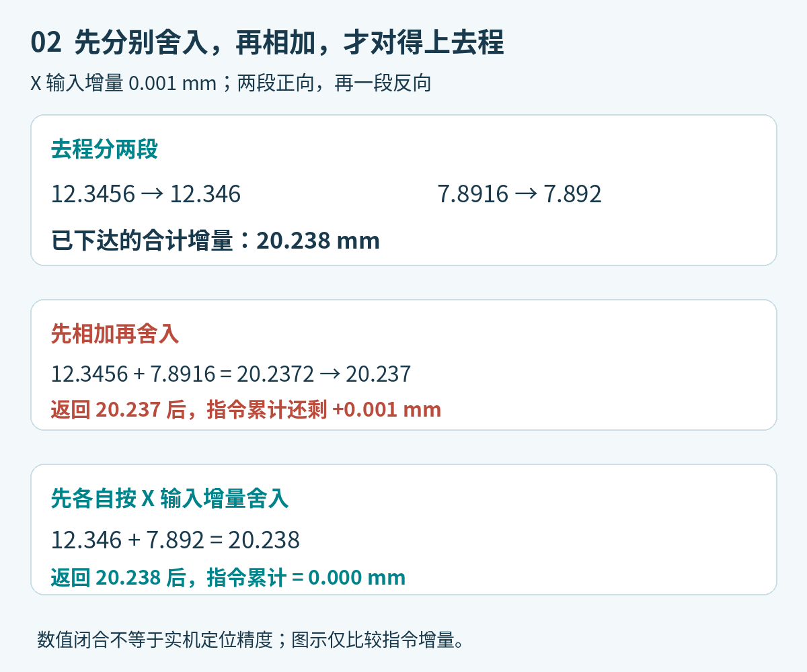Image resolution: width=807 pixels, height=672 pixels.
Task: Click the red heading '先相加再舍入'
Action: pyautogui.click(x=115, y=334)
